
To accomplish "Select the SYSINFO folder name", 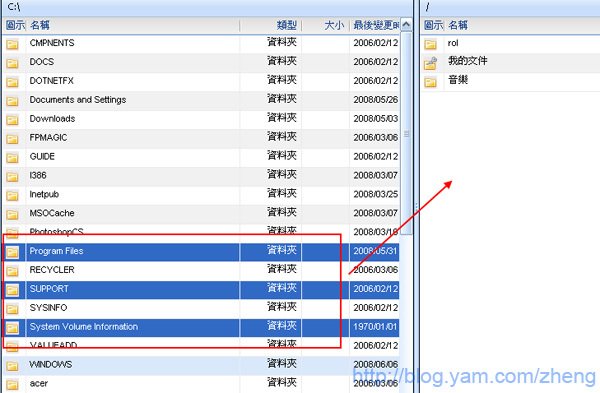I will tap(48, 308).
